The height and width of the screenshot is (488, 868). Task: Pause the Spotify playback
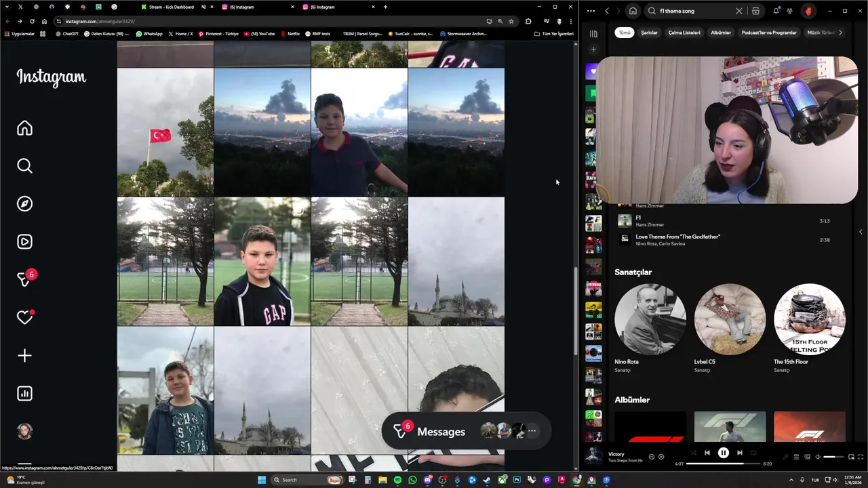(x=724, y=453)
